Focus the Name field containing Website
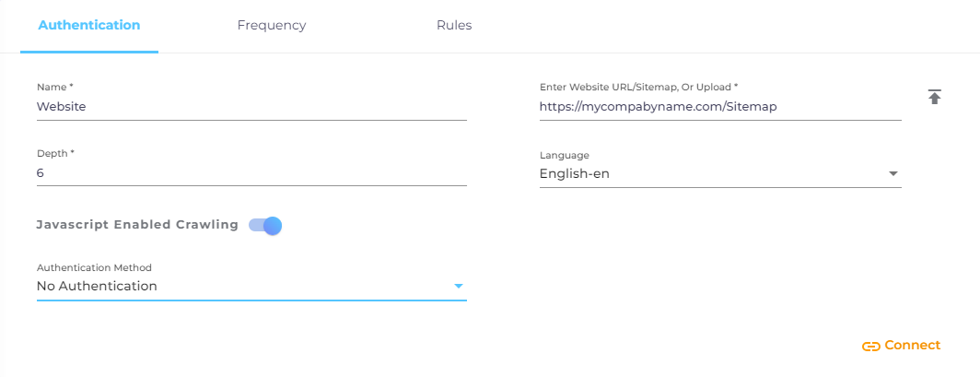Viewport: 980px width, 377px height. coord(251,107)
